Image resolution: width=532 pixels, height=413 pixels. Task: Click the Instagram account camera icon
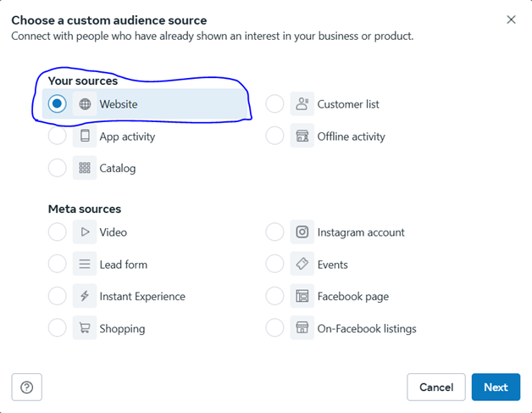[302, 232]
